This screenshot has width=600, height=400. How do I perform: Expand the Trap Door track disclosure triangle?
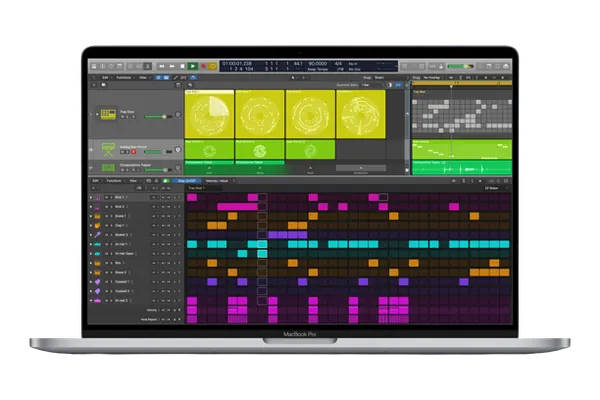(x=97, y=114)
